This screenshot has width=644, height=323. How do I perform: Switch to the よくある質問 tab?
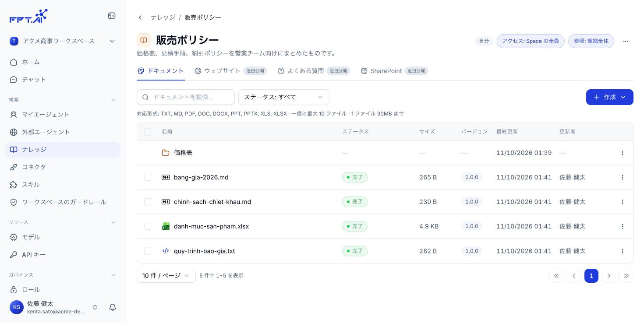[314, 71]
